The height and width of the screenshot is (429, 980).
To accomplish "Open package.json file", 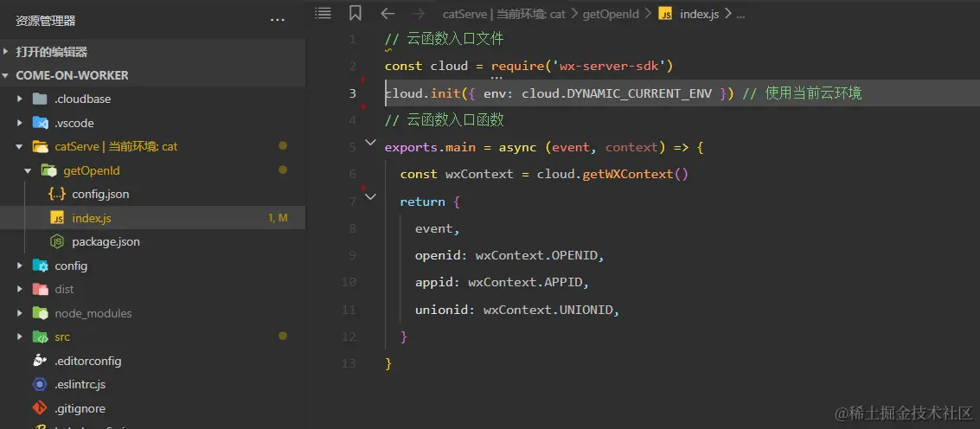I will tap(106, 242).
